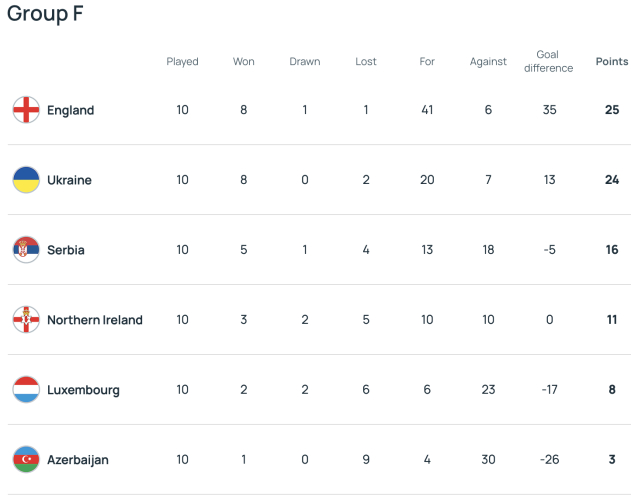The height and width of the screenshot is (500, 631).
Task: Select the Luxembourg team name
Action: point(83,390)
